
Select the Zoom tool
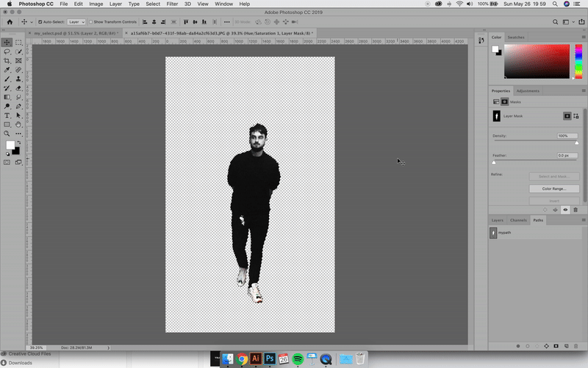pos(7,134)
